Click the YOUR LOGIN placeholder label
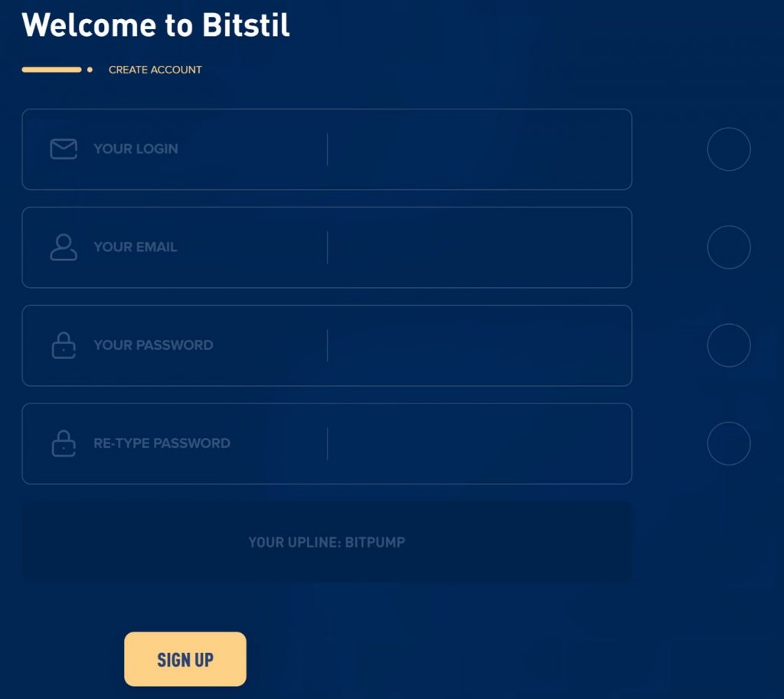Image resolution: width=784 pixels, height=699 pixels. coord(136,149)
